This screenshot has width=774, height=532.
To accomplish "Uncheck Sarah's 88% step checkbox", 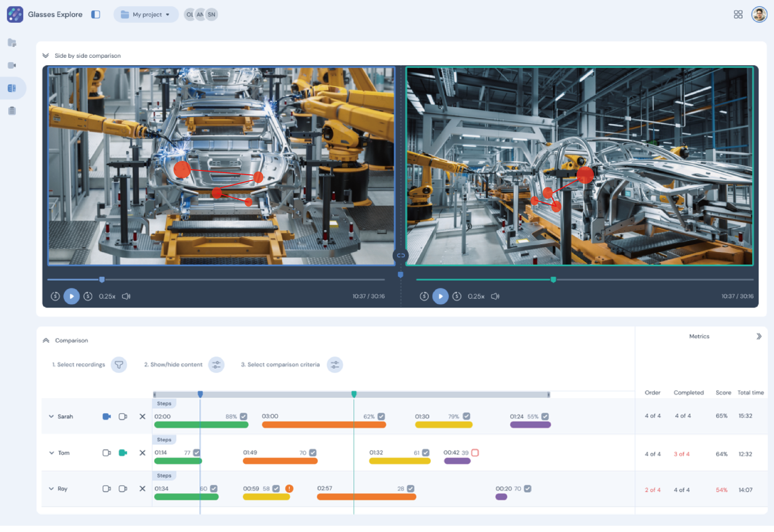I will 243,417.
